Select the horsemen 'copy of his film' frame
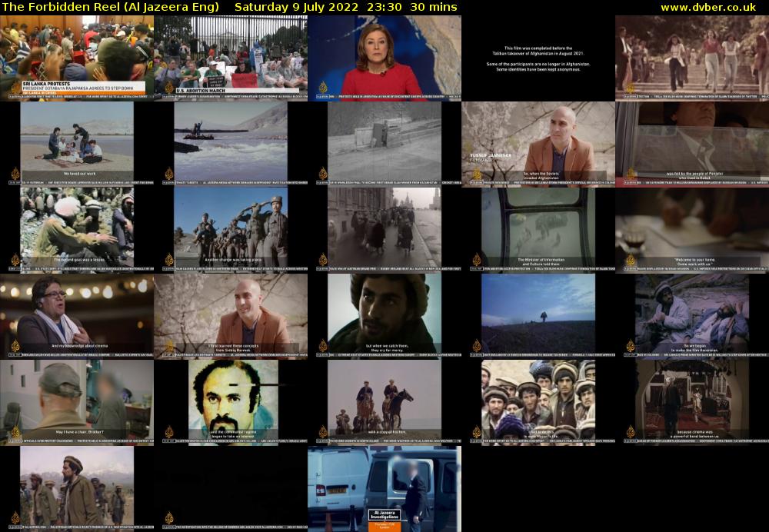This screenshot has height=532, width=769. tap(384, 403)
